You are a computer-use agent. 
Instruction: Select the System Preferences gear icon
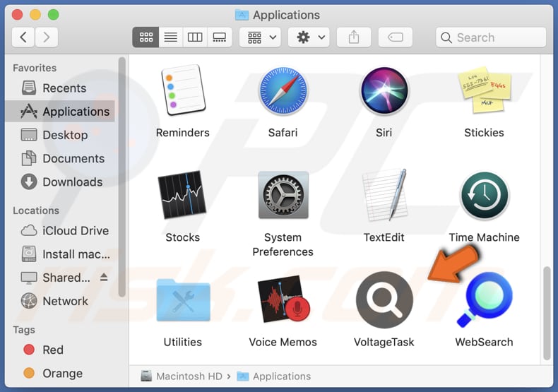[x=283, y=194]
